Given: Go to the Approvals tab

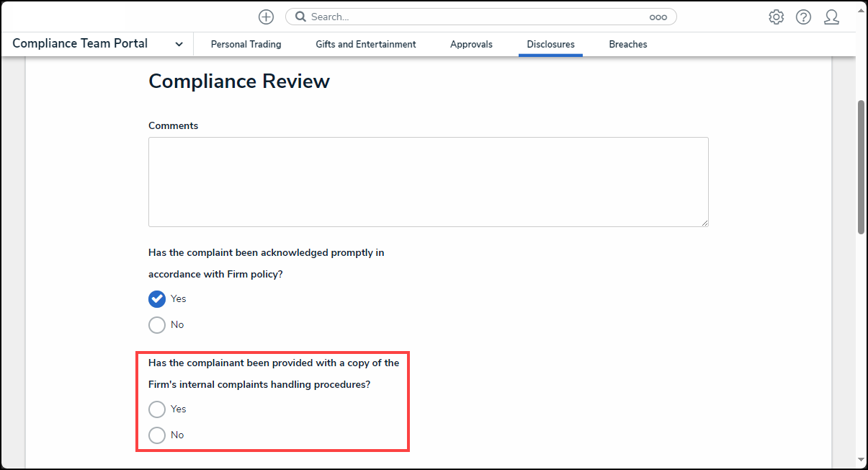Looking at the screenshot, I should click(x=471, y=45).
